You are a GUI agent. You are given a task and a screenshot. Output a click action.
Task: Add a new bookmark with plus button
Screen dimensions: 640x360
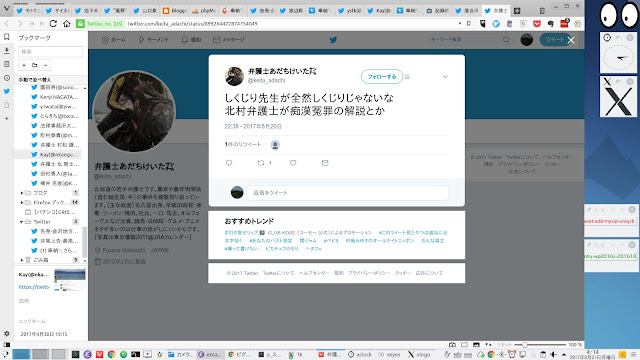24,65
